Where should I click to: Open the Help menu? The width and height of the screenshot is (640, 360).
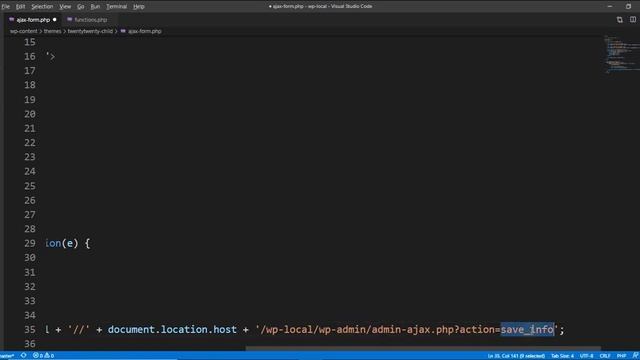139,7
